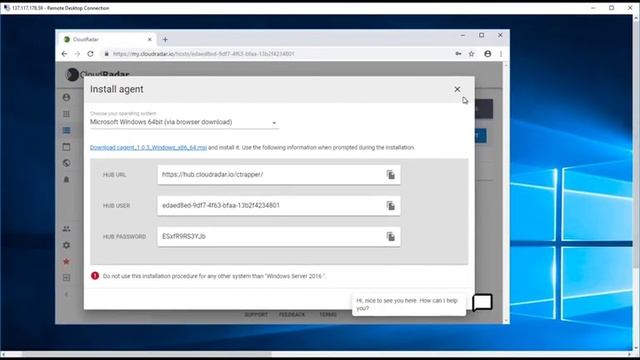Open a new browser tab
Viewport: 640px width, 360px height.
click(165, 40)
